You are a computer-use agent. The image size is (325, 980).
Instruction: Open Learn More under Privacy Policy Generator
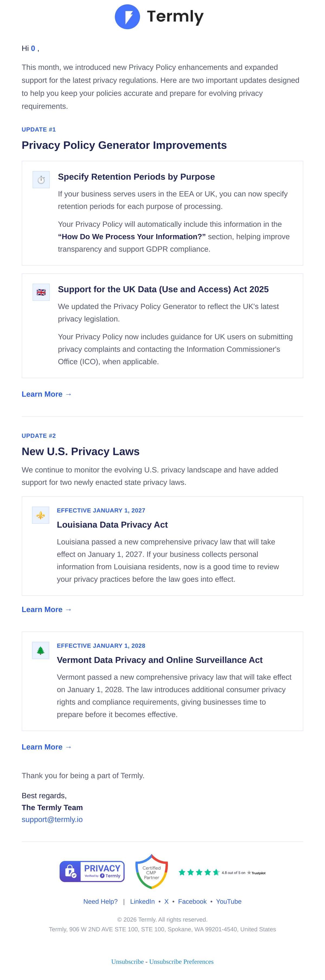47,394
